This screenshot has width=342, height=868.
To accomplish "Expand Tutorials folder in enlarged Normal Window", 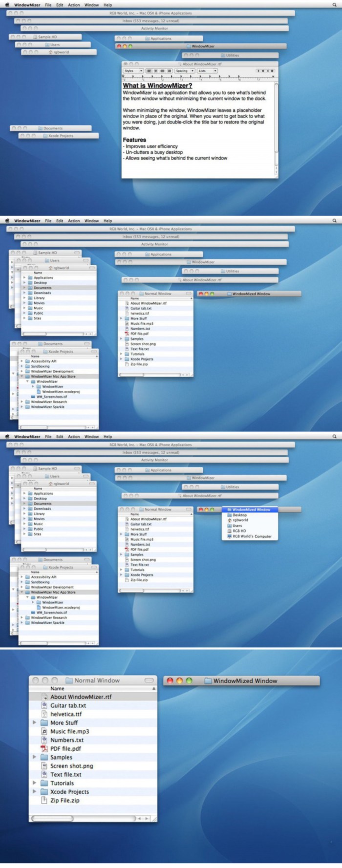I will pyautogui.click(x=34, y=783).
